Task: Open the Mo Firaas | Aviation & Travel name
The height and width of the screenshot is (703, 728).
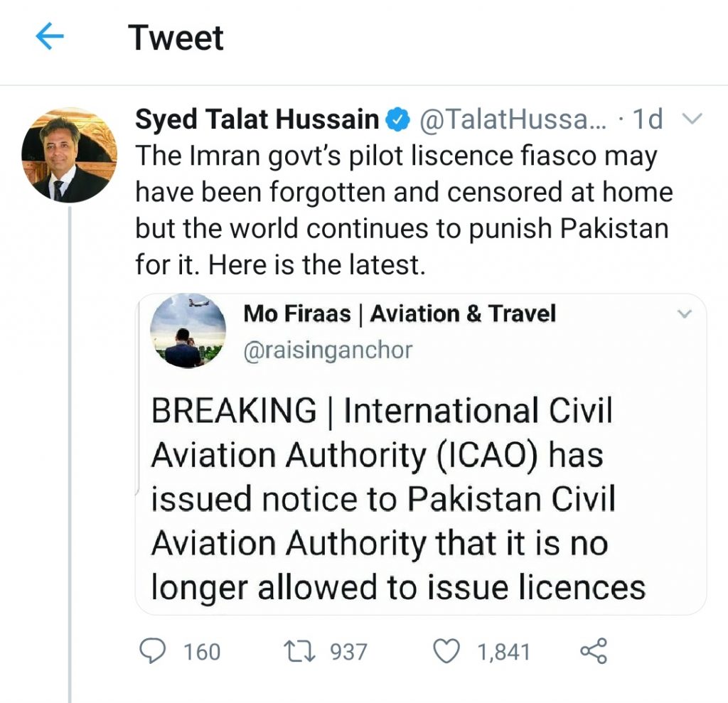Action: tap(400, 313)
